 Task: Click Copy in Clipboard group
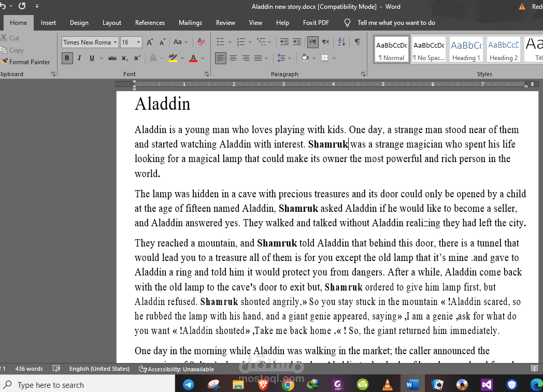pyautogui.click(x=12, y=50)
